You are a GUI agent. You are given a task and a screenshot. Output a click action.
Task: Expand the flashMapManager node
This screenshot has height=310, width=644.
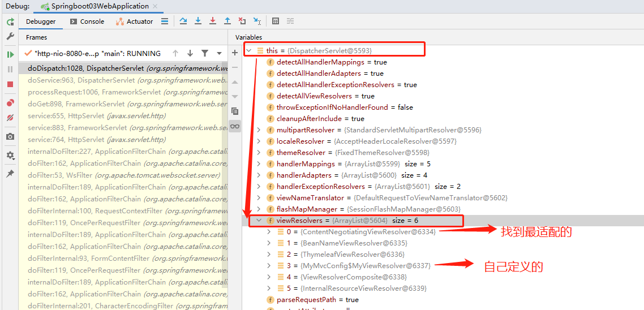tap(259, 209)
